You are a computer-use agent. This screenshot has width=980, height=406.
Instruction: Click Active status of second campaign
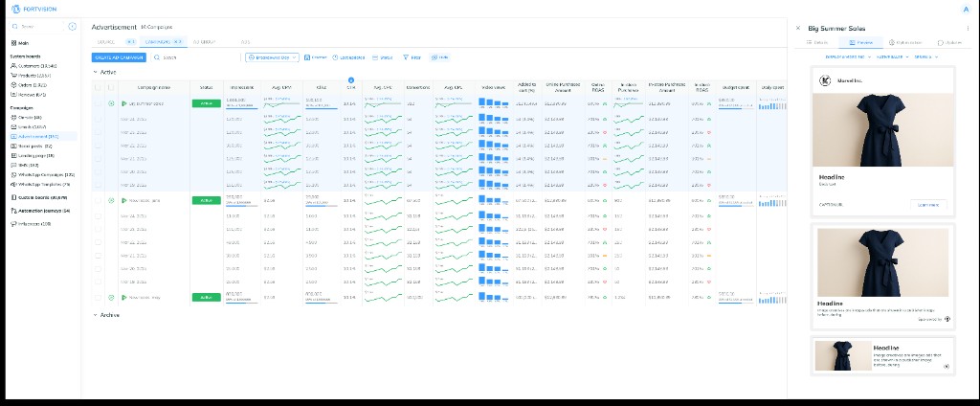point(207,200)
